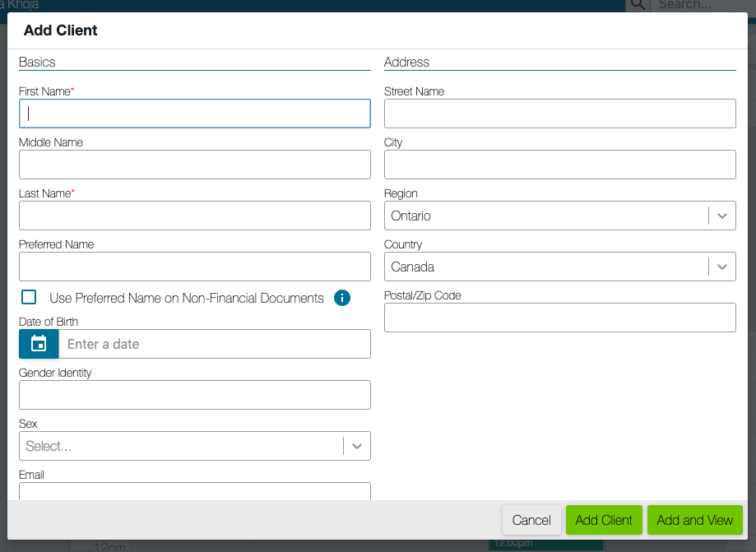Click the Enter a date field
The height and width of the screenshot is (552, 756).
click(214, 344)
